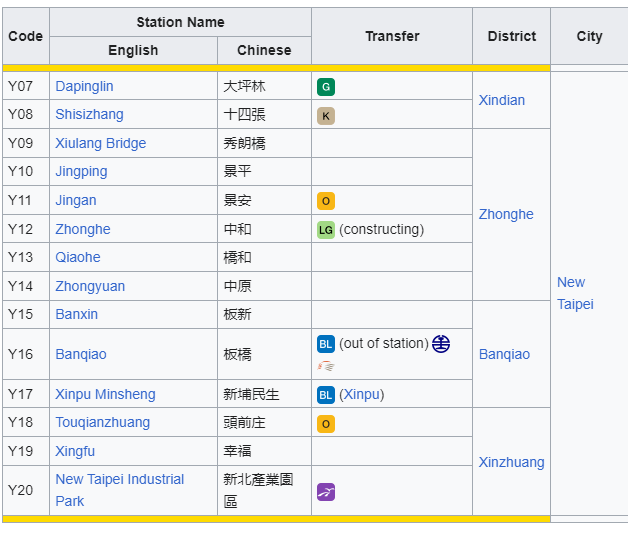The image size is (628, 540).
Task: Visit the Qiaohe station link
Action: point(78,257)
